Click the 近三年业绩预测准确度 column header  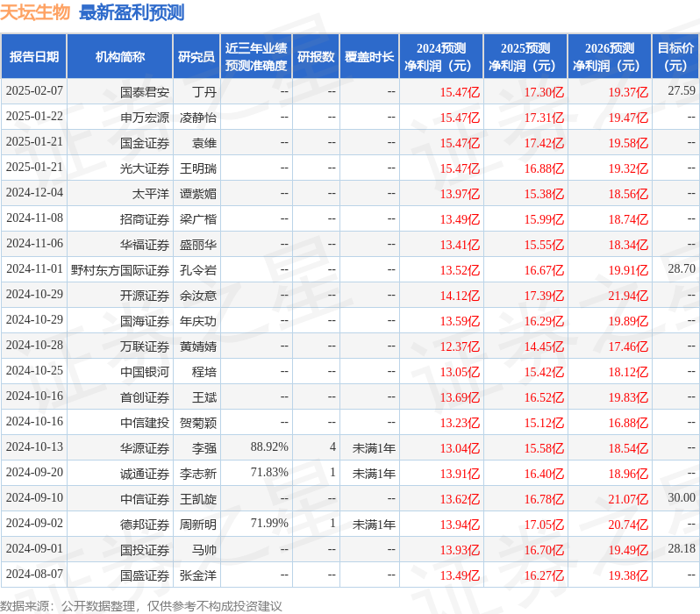tap(256, 57)
